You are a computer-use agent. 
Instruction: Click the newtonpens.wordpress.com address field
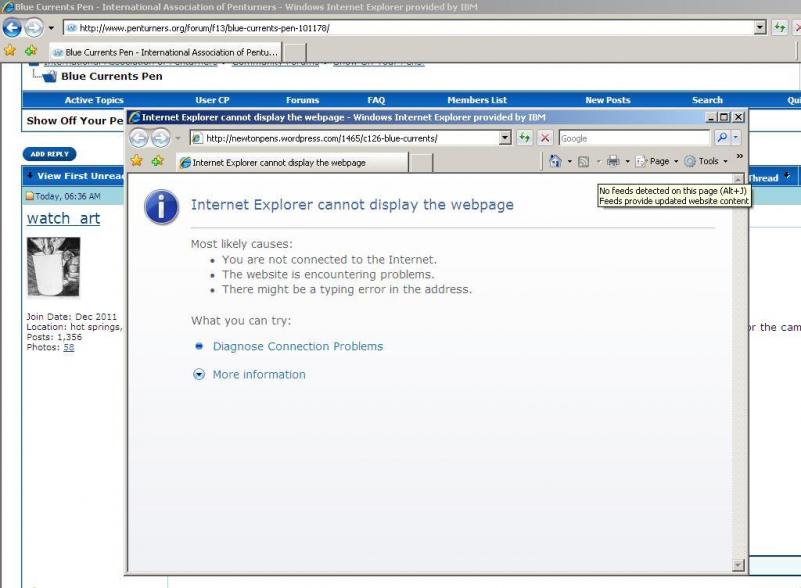click(345, 138)
